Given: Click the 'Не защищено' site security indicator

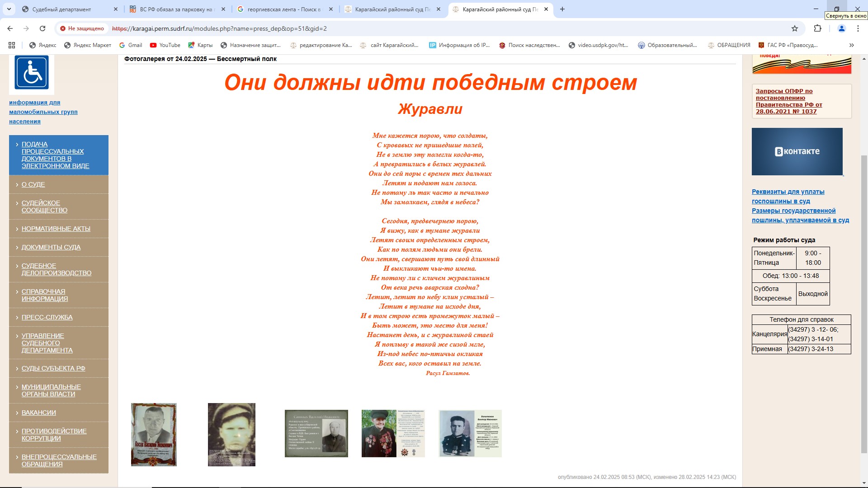Looking at the screenshot, I should click(82, 28).
